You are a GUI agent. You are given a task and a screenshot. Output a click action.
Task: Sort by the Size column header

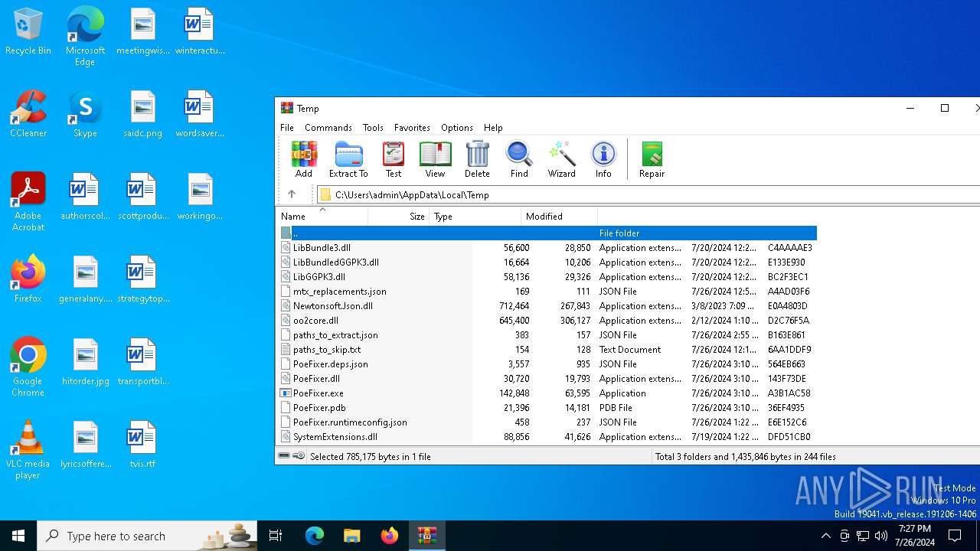pyautogui.click(x=398, y=217)
